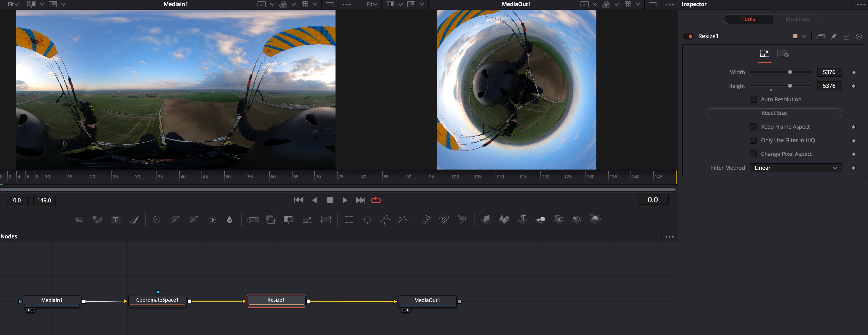Switch to the Tools tab in Inspector

click(748, 19)
